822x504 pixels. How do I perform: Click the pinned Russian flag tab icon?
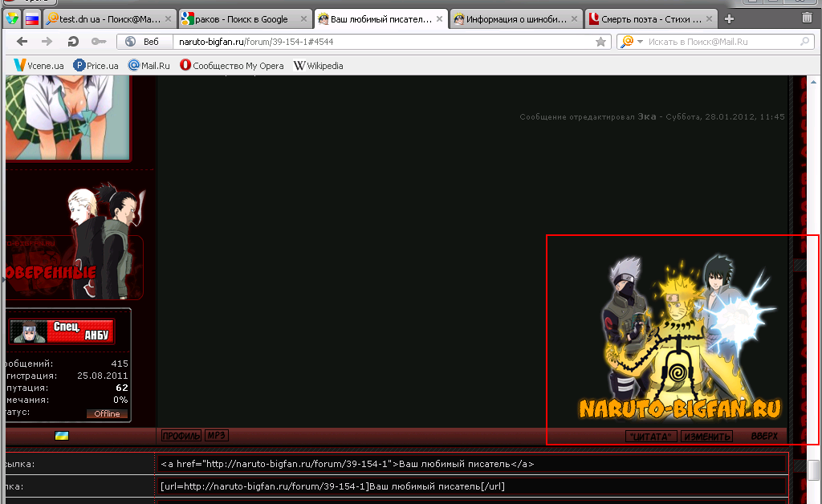[32, 19]
